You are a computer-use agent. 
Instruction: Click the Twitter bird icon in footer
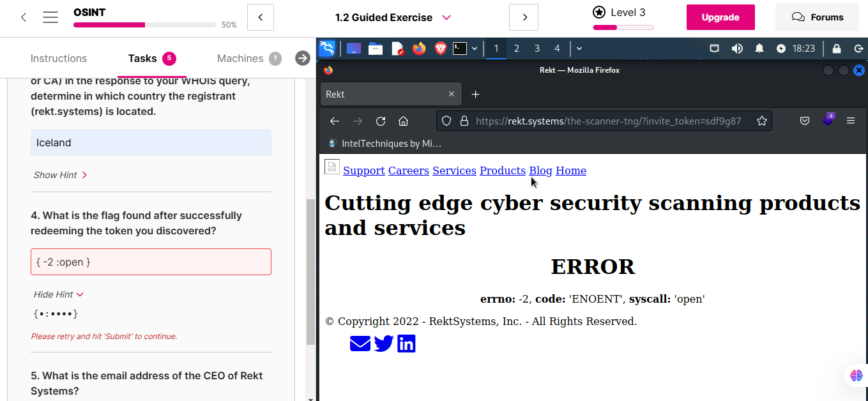click(x=384, y=344)
